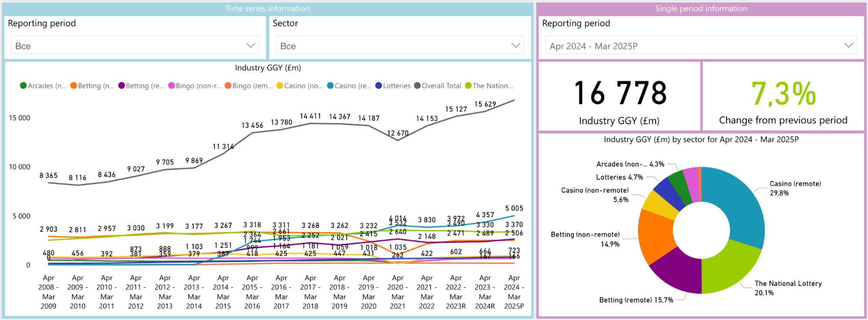The width and height of the screenshot is (868, 320).
Task: Click the donut chart title "Industry GGY (£m) by sector"
Action: point(701,139)
